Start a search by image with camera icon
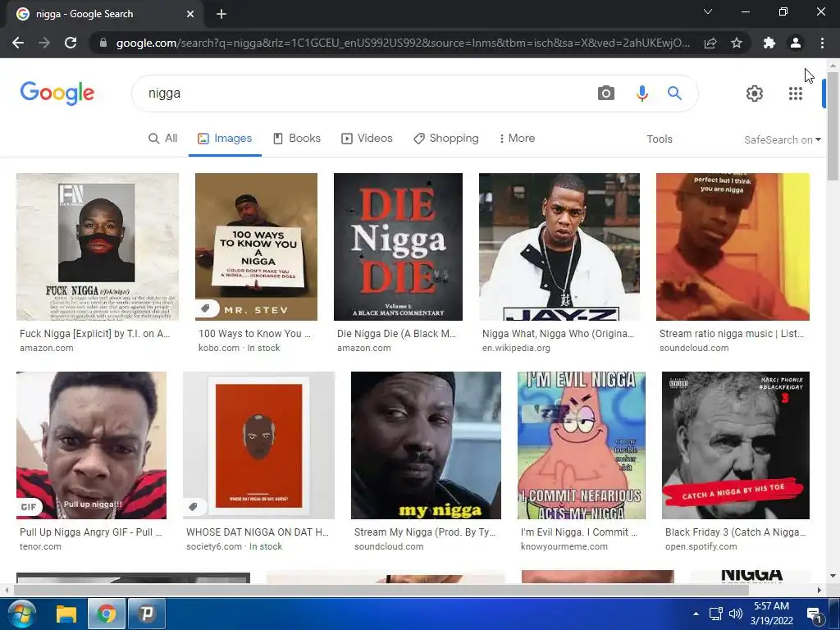The height and width of the screenshot is (630, 840). [606, 94]
